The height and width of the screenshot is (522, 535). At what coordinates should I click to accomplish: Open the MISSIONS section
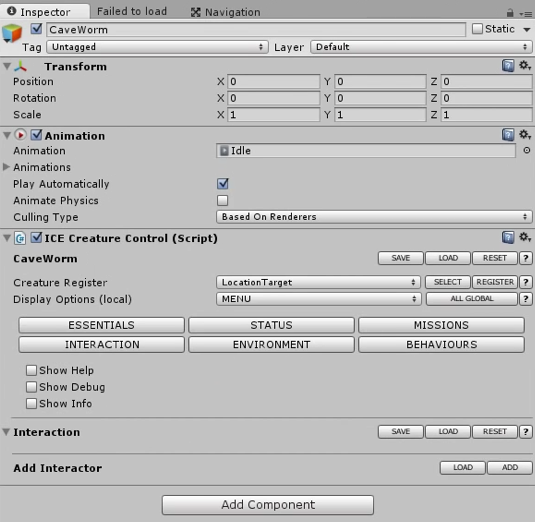pos(441,325)
